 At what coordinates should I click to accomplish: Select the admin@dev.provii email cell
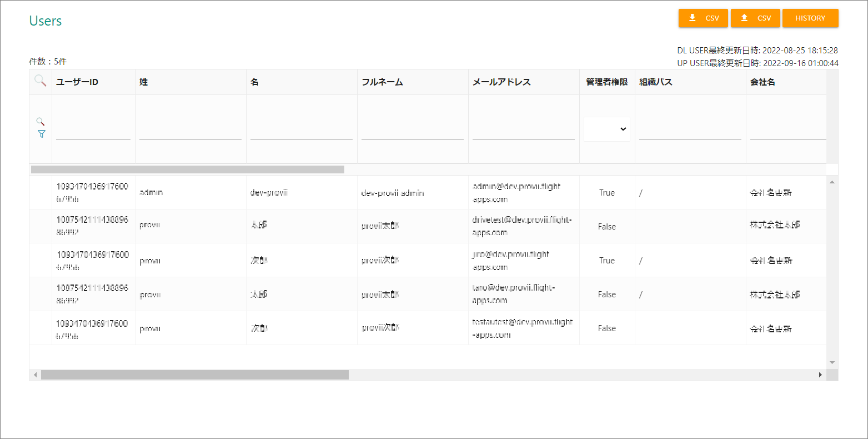524,193
